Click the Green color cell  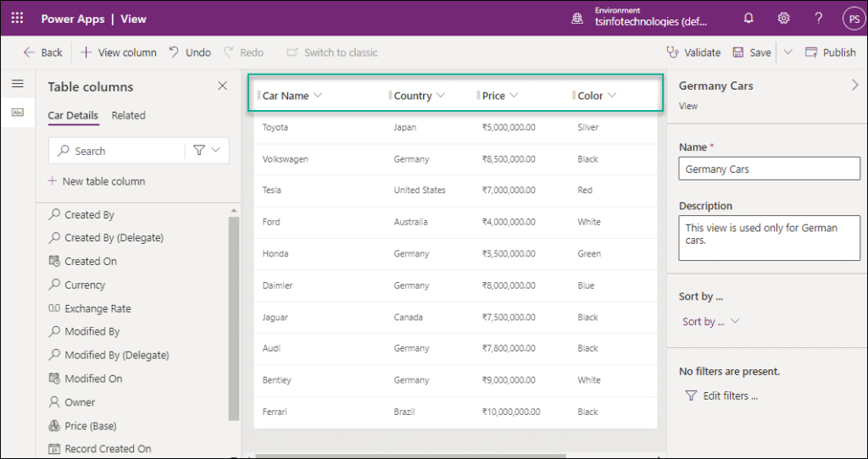[x=589, y=254]
